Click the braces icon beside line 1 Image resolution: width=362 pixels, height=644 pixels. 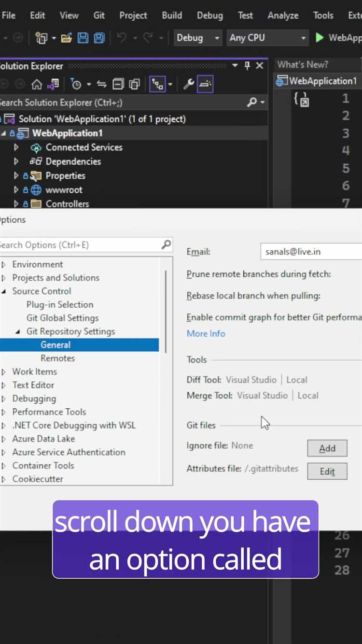[x=301, y=99]
